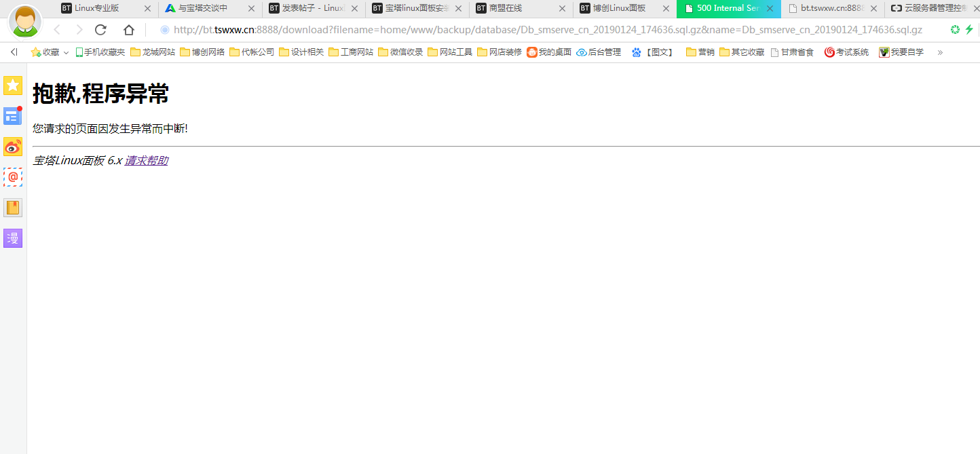Open the purple 漫 comics sidebar icon
The height and width of the screenshot is (454, 980).
pyautogui.click(x=13, y=238)
